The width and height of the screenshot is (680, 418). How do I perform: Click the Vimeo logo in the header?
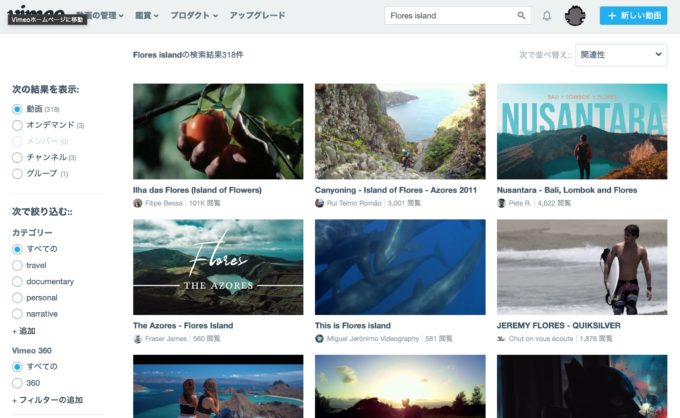(x=36, y=13)
